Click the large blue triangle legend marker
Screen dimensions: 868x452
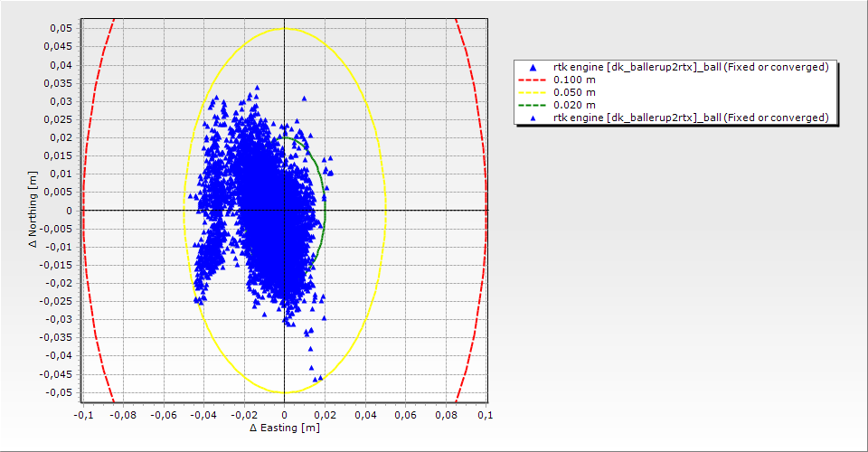pyautogui.click(x=533, y=68)
